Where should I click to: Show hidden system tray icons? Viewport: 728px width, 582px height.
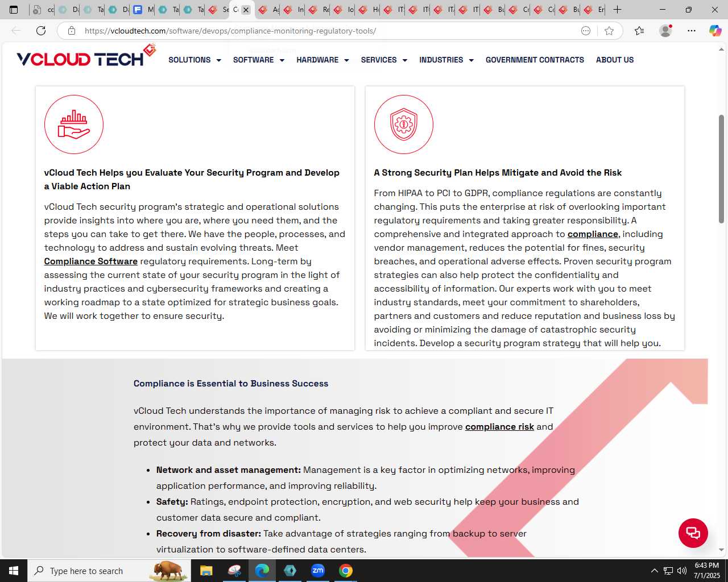[654, 571]
